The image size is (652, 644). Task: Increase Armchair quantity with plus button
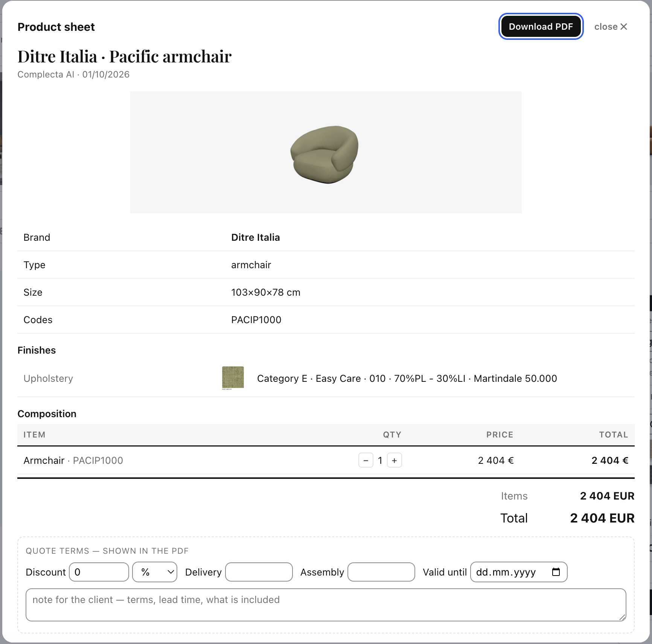pos(394,460)
